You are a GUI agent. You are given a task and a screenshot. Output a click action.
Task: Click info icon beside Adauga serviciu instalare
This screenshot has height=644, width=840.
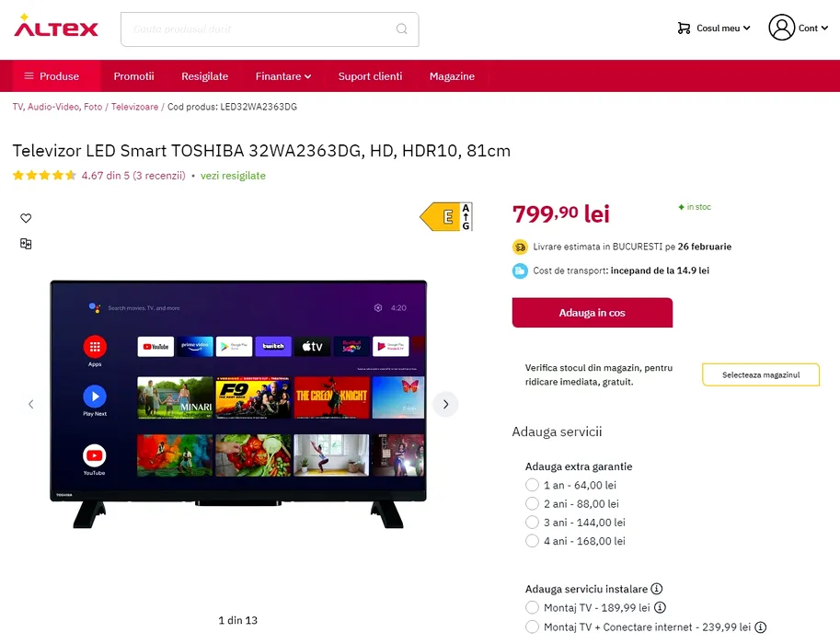(657, 589)
